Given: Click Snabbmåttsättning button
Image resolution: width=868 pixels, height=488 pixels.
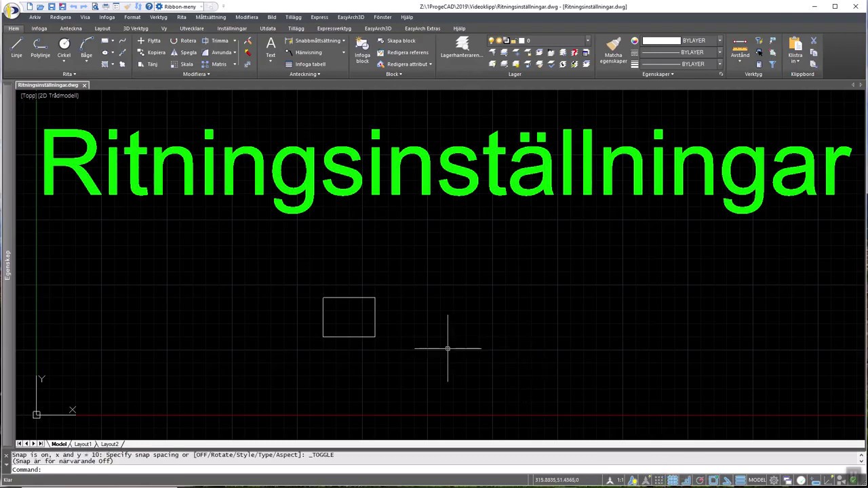Looking at the screenshot, I should [x=314, y=41].
